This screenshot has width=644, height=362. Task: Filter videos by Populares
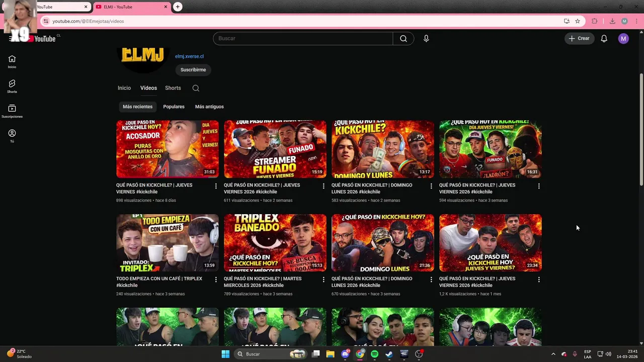pyautogui.click(x=174, y=107)
